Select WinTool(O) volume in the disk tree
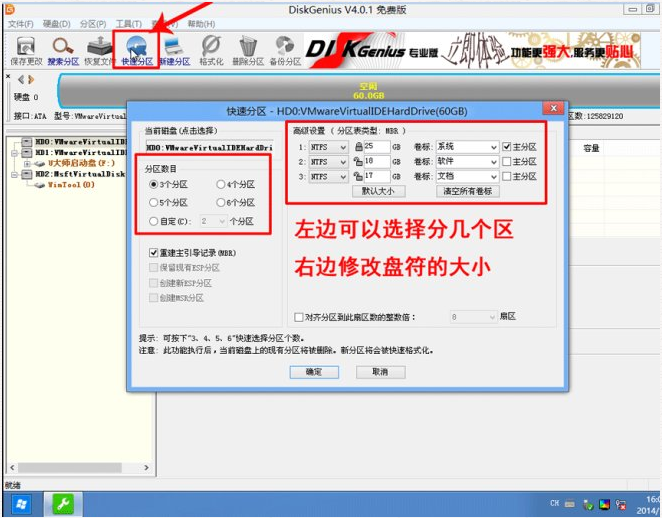This screenshot has width=662, height=518. tap(71, 185)
